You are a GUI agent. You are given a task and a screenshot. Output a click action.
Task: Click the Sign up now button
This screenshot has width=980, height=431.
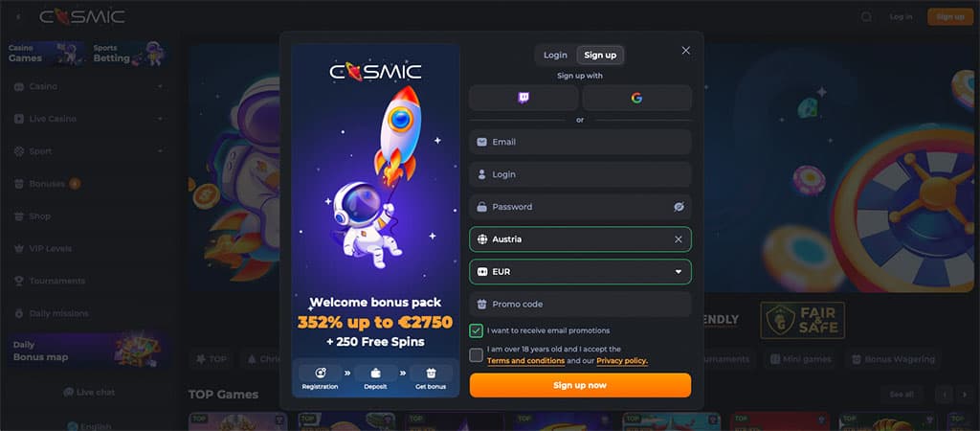tap(580, 385)
